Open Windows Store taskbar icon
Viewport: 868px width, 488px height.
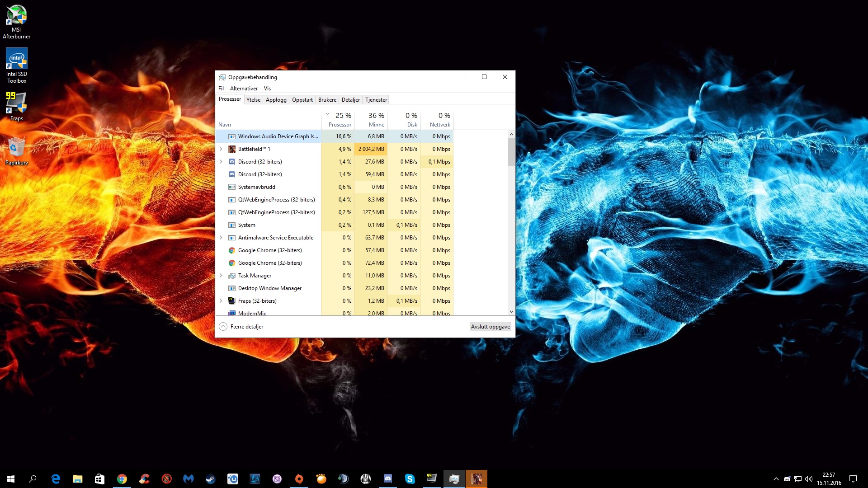pyautogui.click(x=100, y=479)
